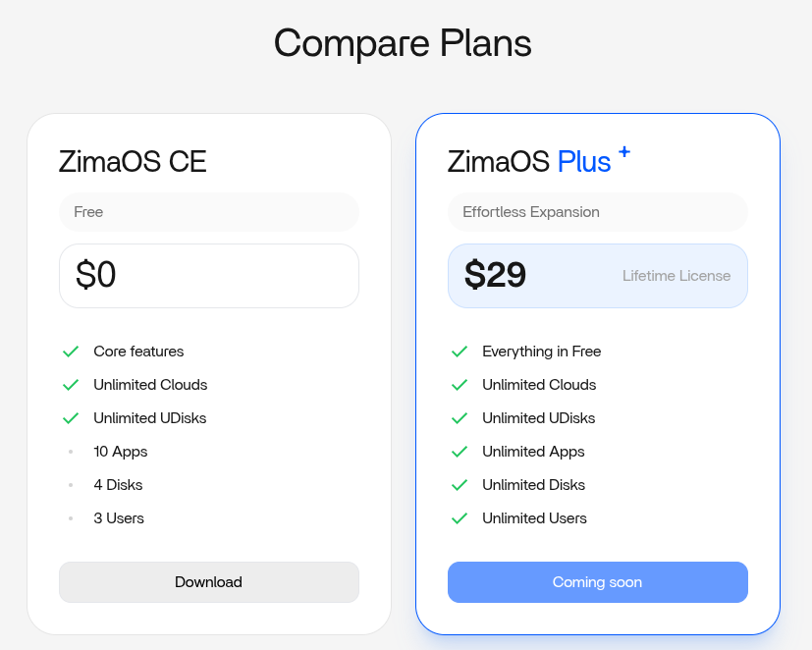Click the checkmark next to Everything in Free
Screen dimensions: 812x650
[x=460, y=352]
